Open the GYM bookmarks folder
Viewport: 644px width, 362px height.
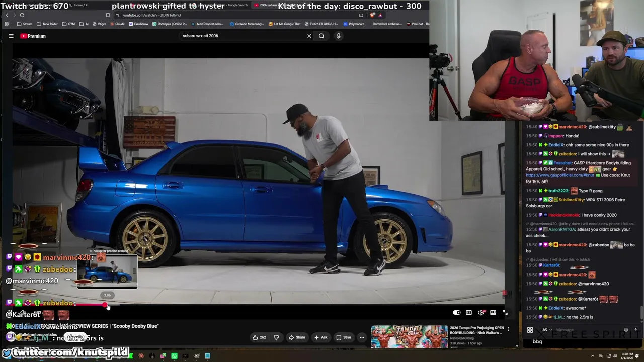tap(68, 24)
